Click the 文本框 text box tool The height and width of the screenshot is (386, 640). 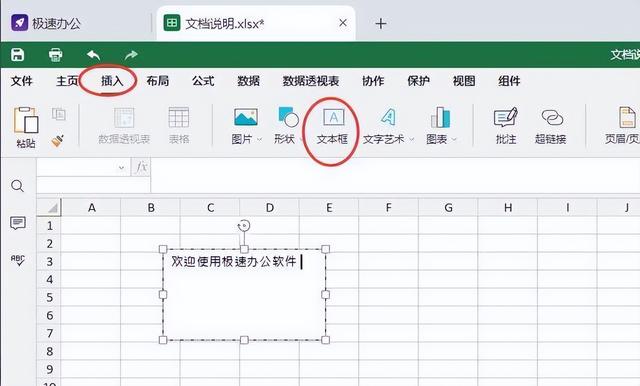(332, 126)
